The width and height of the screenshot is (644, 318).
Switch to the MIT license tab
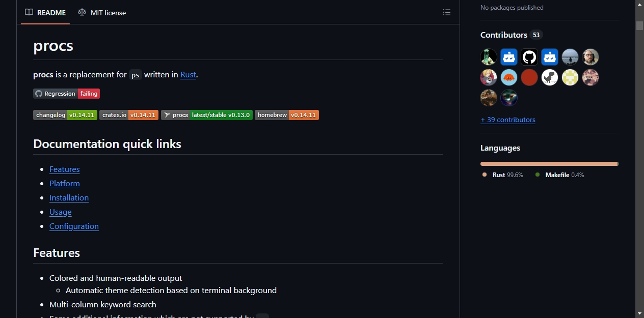pos(102,12)
